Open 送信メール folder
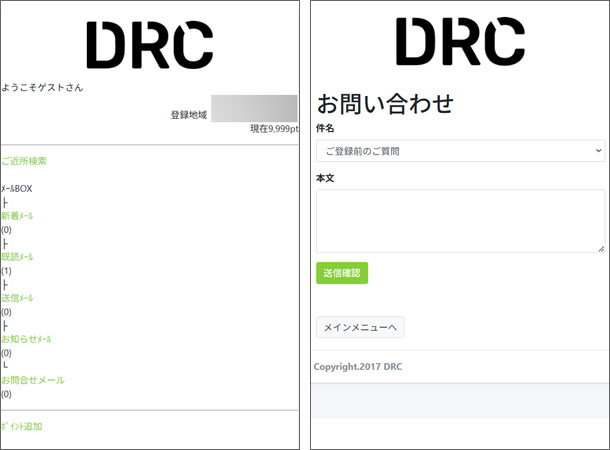This screenshot has width=610, height=450. (17, 298)
